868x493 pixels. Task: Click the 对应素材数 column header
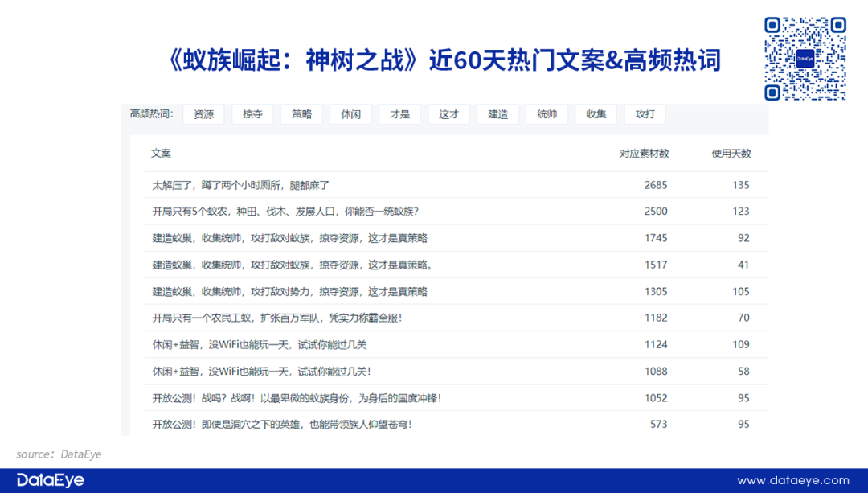pos(645,154)
